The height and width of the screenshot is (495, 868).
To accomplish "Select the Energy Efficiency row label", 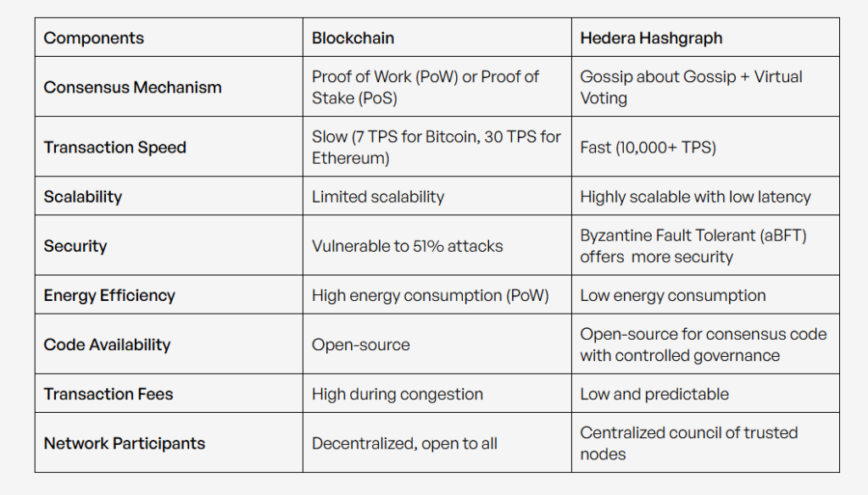I will click(x=109, y=295).
